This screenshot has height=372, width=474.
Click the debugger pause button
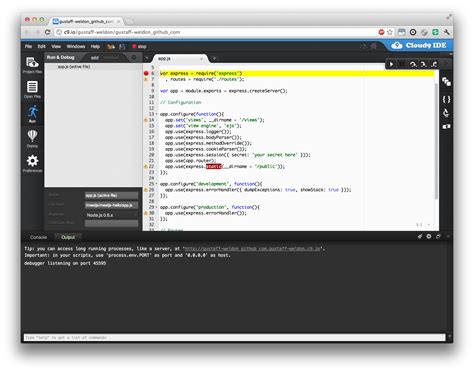(402, 64)
